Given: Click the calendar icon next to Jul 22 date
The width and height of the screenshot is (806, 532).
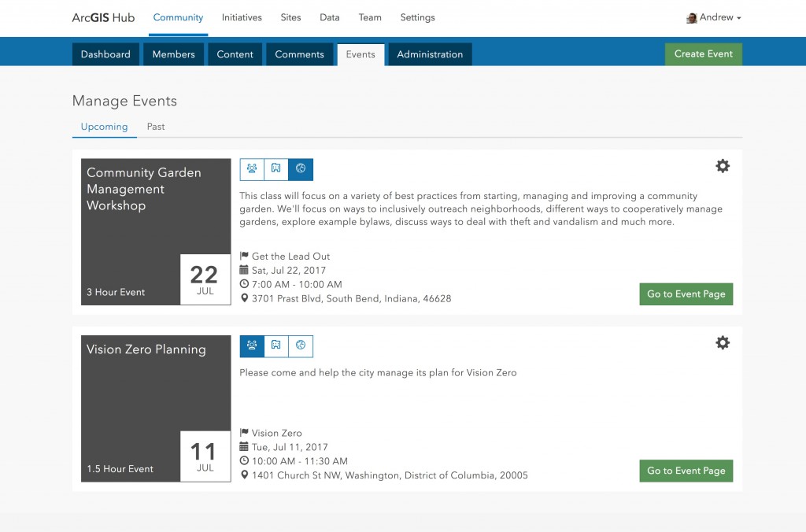Looking at the screenshot, I should (243, 270).
